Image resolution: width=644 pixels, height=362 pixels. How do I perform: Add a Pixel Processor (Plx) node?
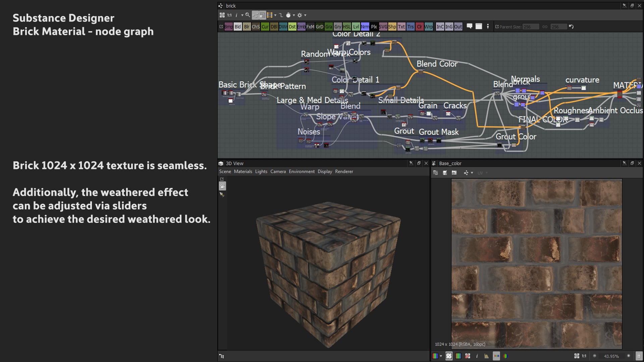[374, 27]
